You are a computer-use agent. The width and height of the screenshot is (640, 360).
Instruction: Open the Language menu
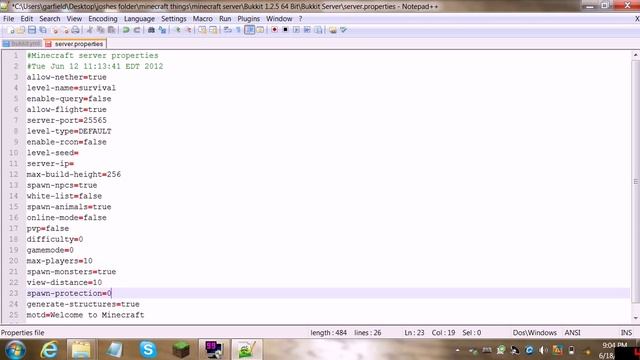(139, 19)
